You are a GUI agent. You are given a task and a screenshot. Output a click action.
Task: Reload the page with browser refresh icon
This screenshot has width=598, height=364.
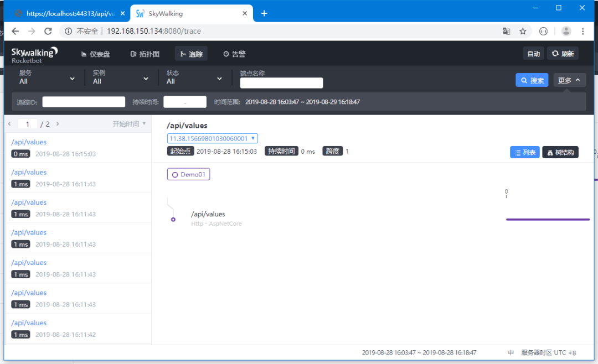pyautogui.click(x=48, y=31)
